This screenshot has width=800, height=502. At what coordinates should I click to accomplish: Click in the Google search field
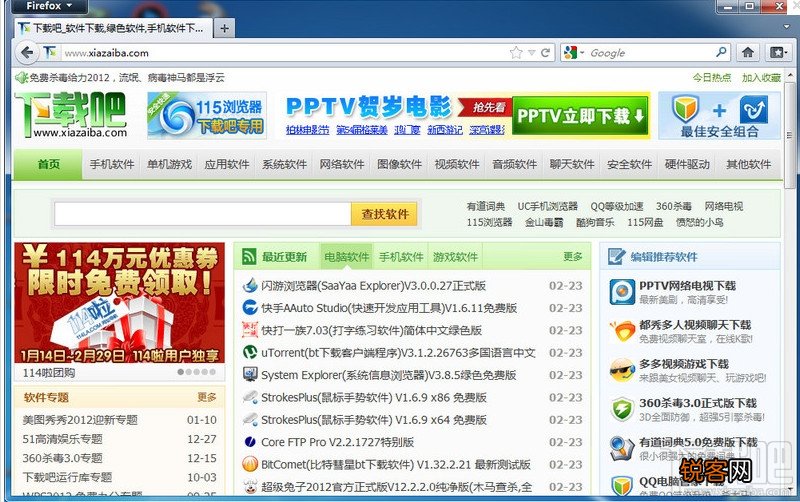pyautogui.click(x=651, y=53)
